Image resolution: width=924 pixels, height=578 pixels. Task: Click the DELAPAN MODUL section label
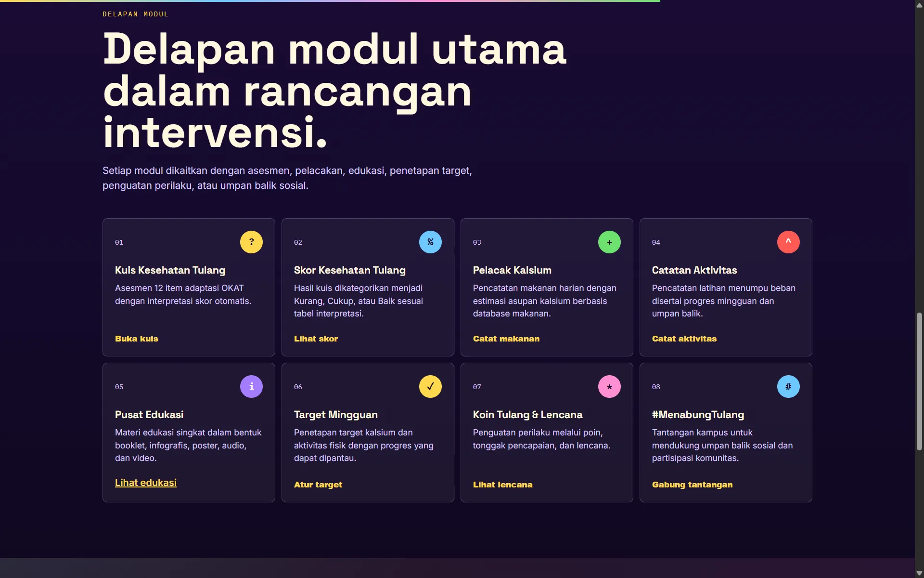point(136,14)
